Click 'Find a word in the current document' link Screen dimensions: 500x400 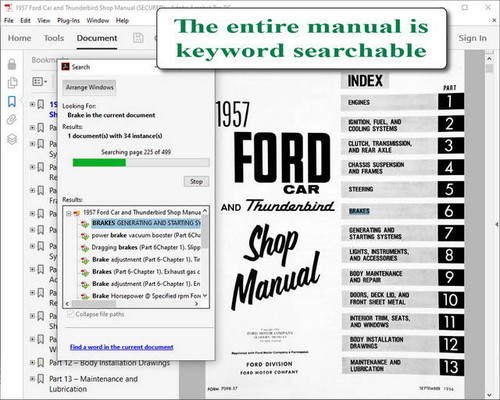(121, 347)
